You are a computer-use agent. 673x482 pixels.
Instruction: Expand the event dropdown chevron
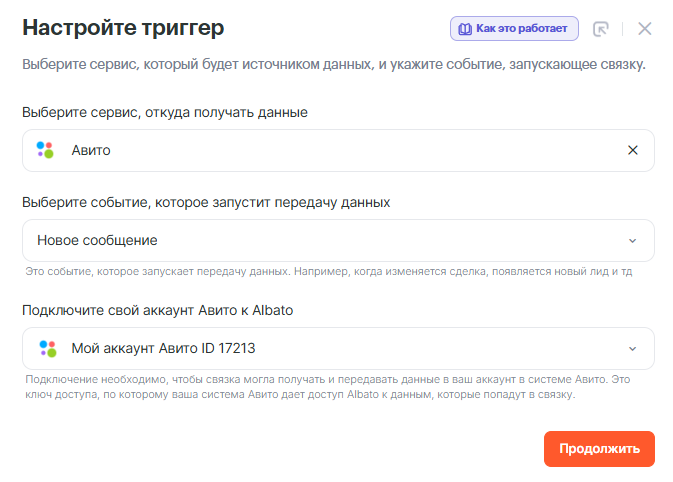pos(632,240)
